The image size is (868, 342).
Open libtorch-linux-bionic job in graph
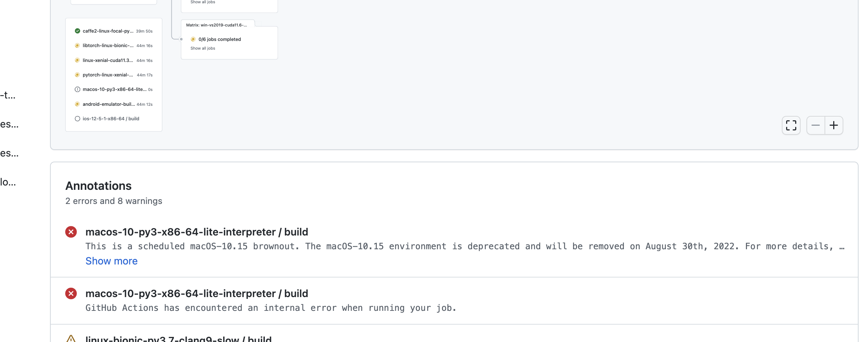click(x=108, y=45)
